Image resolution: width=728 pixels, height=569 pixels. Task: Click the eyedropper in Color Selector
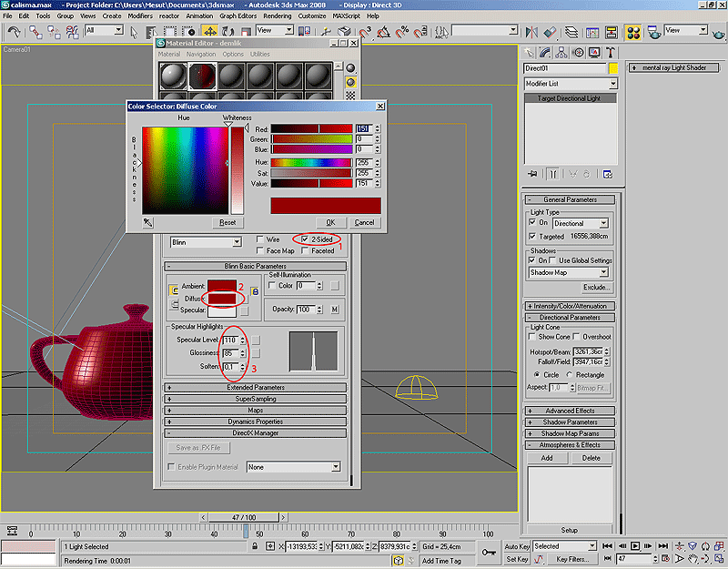pos(148,221)
